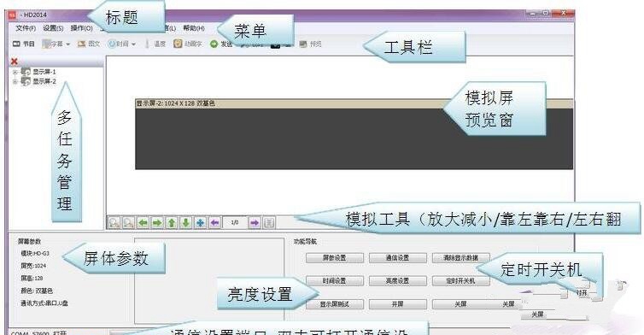The width and height of the screenshot is (644, 335).
Task: Click the first magnifier zoom icon
Action: (x=114, y=223)
